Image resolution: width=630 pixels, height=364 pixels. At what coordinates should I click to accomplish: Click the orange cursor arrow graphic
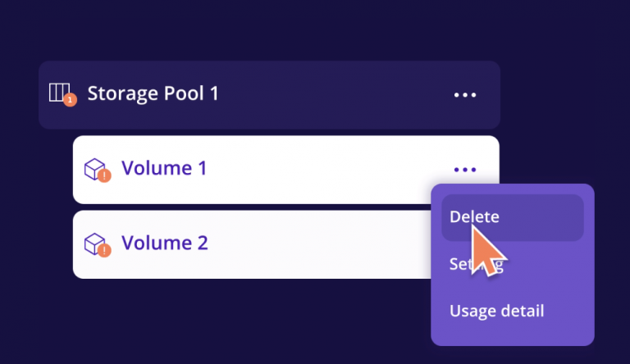click(x=486, y=253)
